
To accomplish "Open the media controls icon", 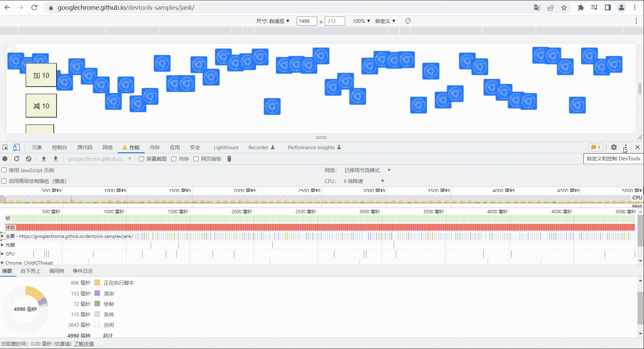I will pyautogui.click(x=594, y=7).
